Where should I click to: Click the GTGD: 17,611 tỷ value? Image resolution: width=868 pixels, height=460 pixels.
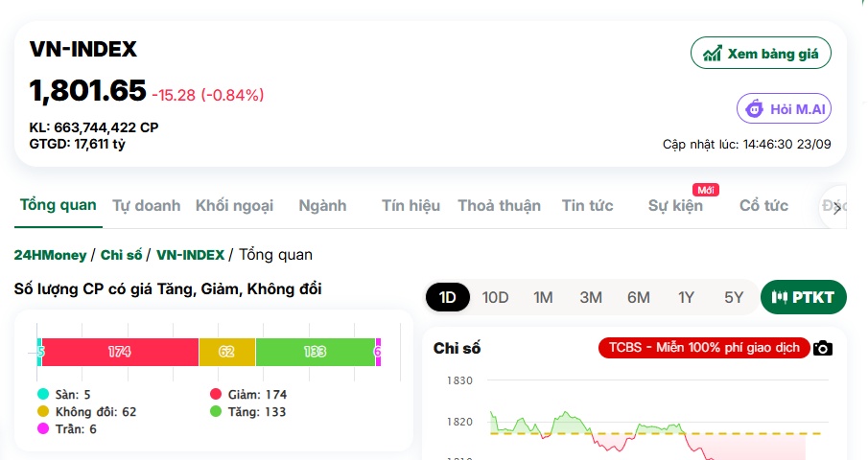click(x=77, y=144)
